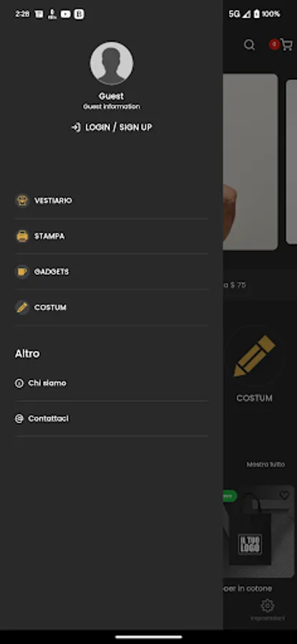This screenshot has height=644, width=297.
Task: Tap the STAMPA printer icon
Action: (22, 236)
